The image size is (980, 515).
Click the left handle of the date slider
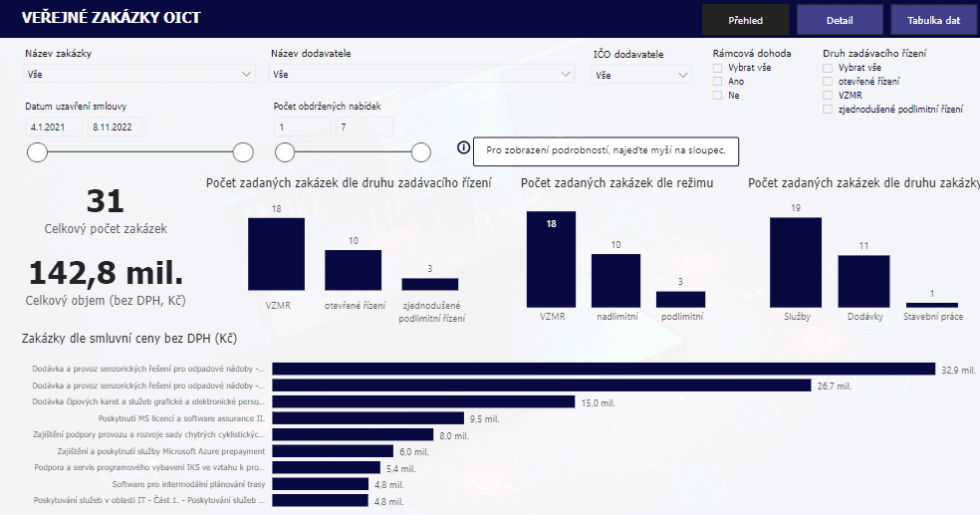(x=37, y=151)
